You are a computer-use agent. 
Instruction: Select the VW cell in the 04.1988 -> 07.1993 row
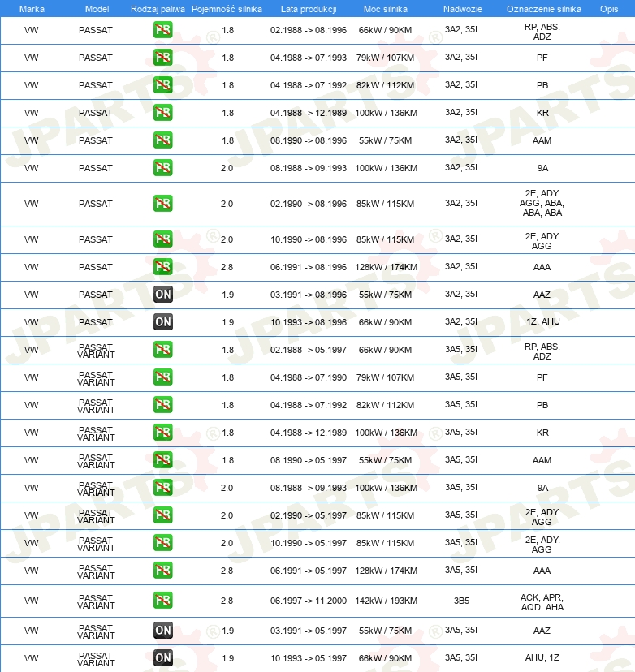tap(32, 58)
